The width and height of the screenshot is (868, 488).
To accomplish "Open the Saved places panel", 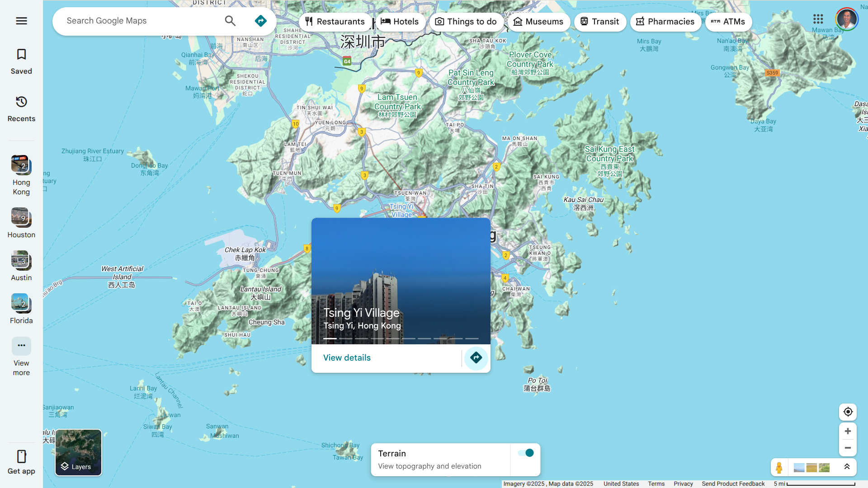I will [21, 61].
